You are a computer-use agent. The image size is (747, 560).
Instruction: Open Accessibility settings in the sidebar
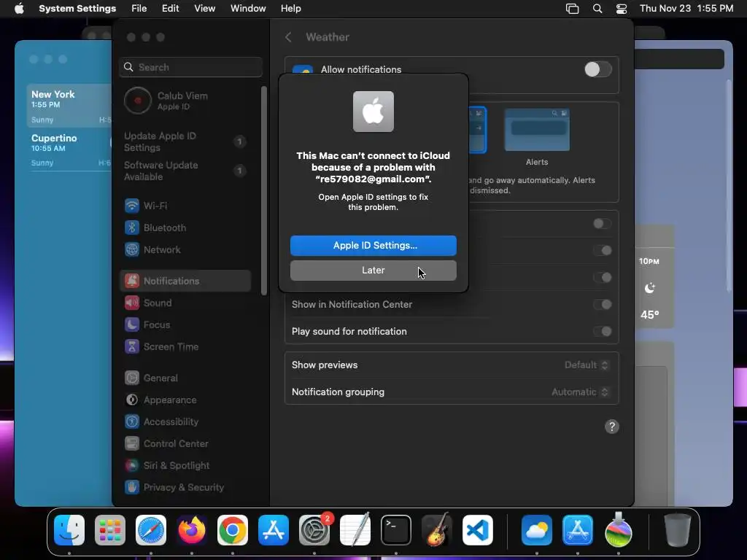point(185,422)
